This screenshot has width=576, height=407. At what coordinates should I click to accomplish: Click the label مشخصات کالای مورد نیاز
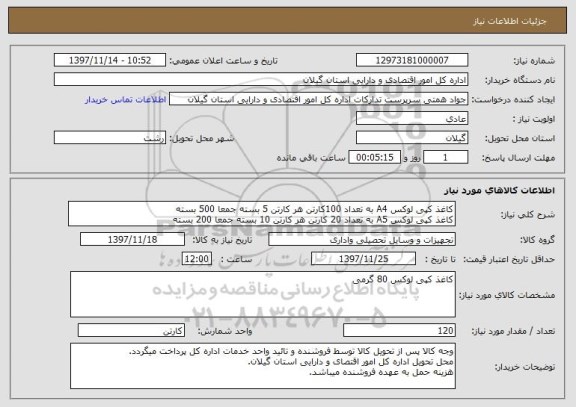(x=507, y=295)
